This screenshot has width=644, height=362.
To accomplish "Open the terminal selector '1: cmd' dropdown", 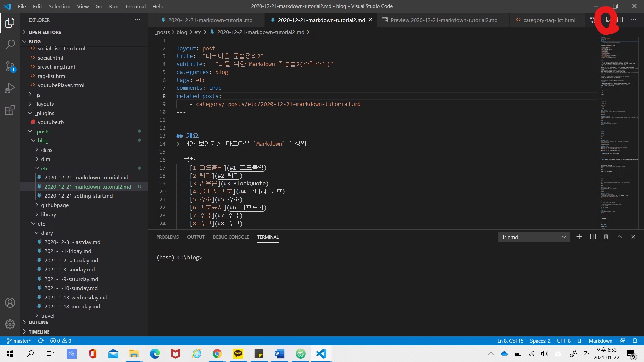I will (533, 237).
